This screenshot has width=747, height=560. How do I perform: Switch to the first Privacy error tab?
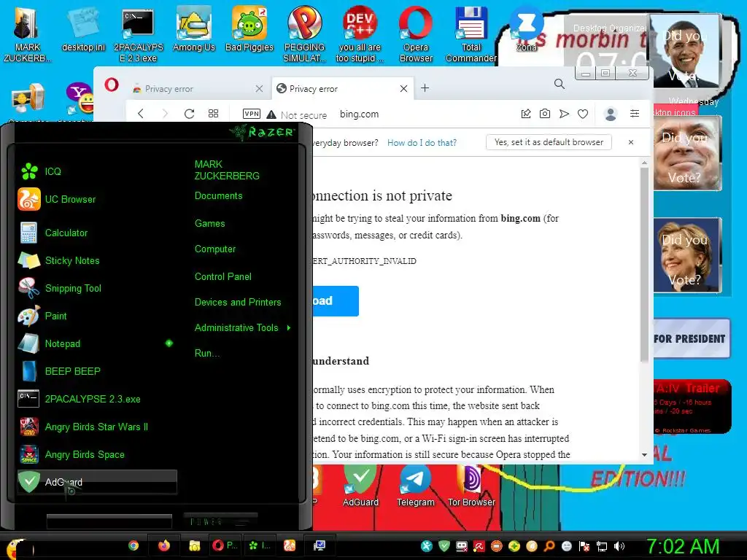(196, 88)
